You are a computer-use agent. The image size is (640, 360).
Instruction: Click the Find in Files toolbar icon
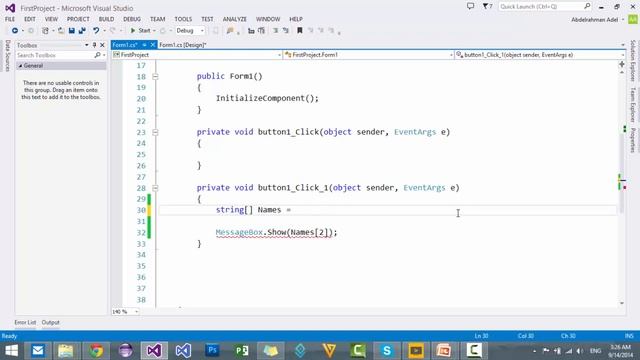pos(230,31)
